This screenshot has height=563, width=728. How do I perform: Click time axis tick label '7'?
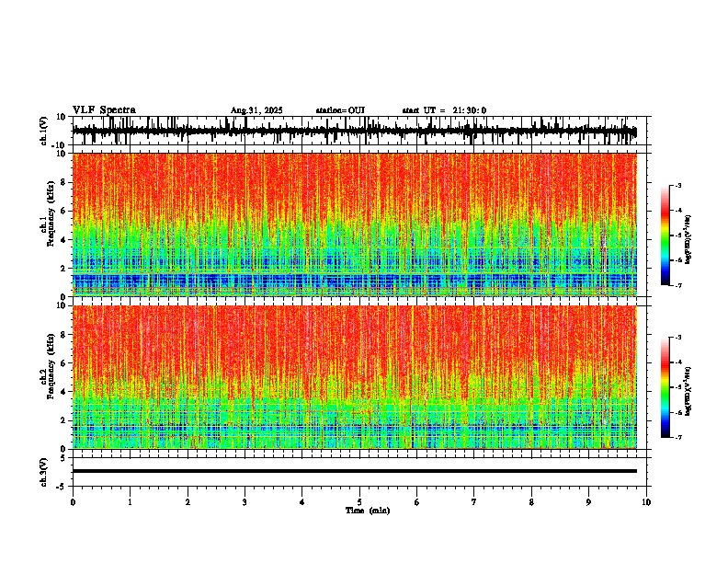coord(474,502)
